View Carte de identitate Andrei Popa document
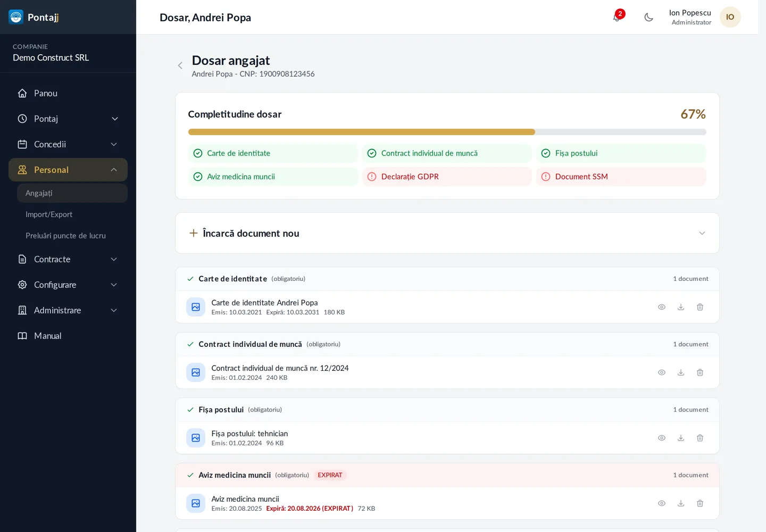 [x=662, y=307]
